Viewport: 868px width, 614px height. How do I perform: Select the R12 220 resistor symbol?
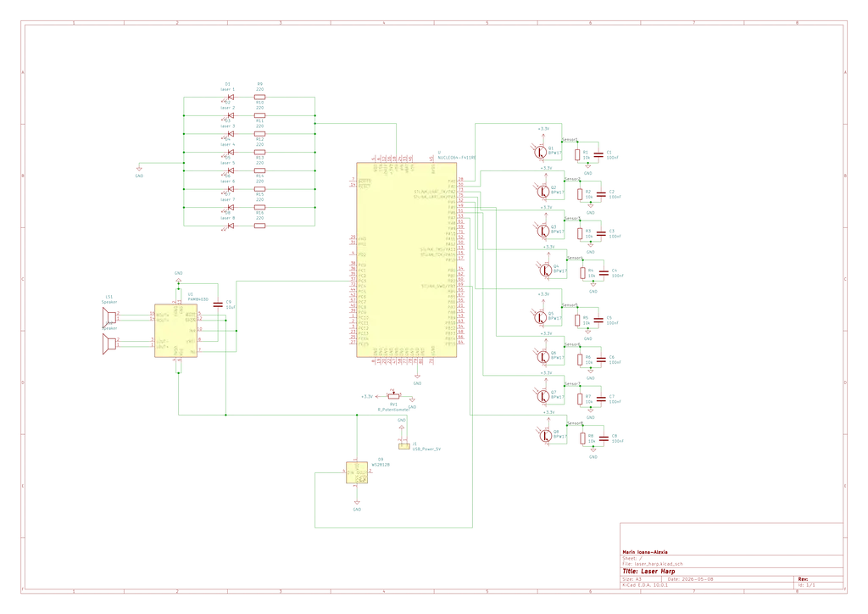259,153
